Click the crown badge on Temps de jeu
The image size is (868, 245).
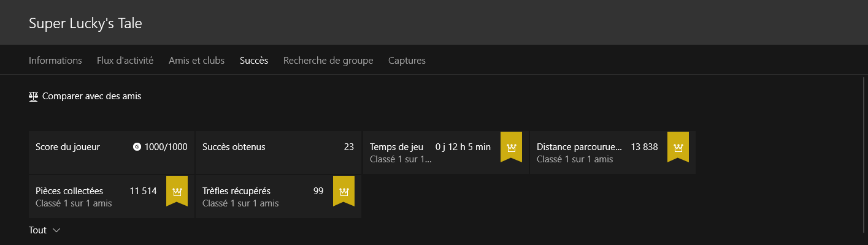tap(511, 147)
